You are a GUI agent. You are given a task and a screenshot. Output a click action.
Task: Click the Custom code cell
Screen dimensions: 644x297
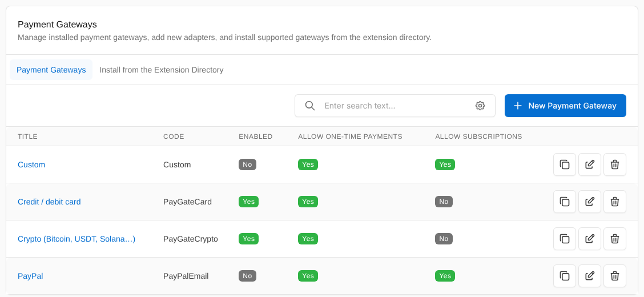click(177, 164)
